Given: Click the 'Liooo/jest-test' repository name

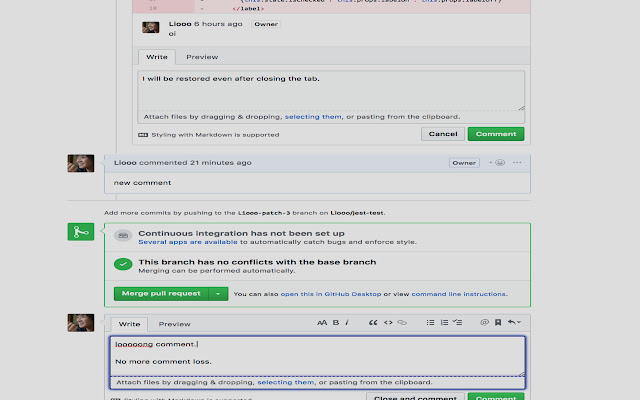Looking at the screenshot, I should point(357,213).
